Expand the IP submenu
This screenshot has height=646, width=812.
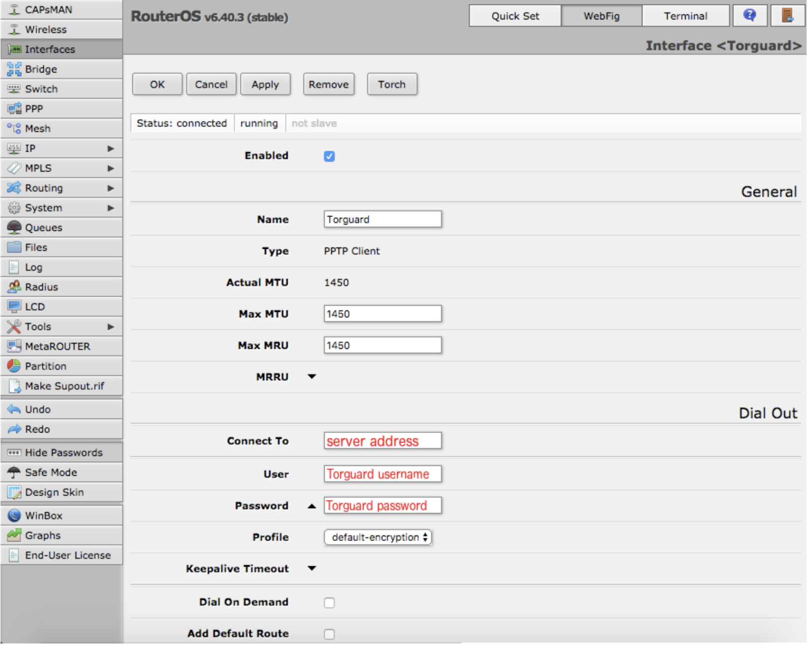(x=111, y=148)
